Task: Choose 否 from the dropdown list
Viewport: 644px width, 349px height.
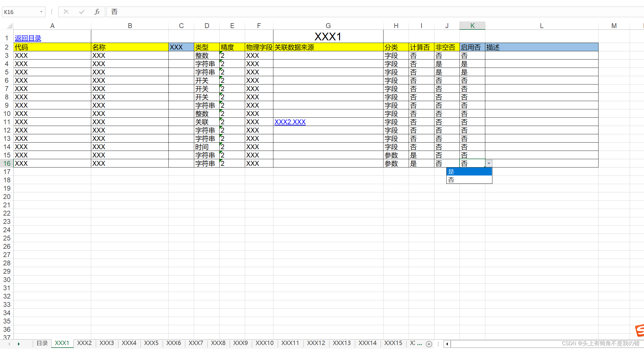Action: click(469, 180)
